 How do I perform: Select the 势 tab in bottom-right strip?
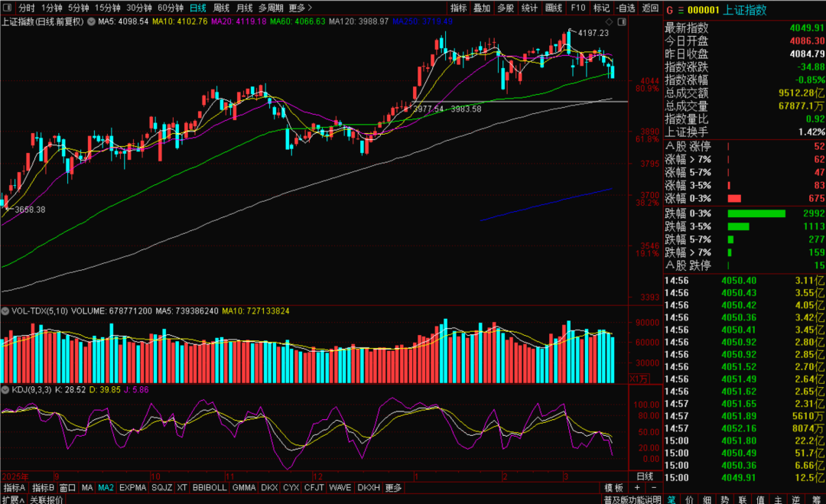725,499
